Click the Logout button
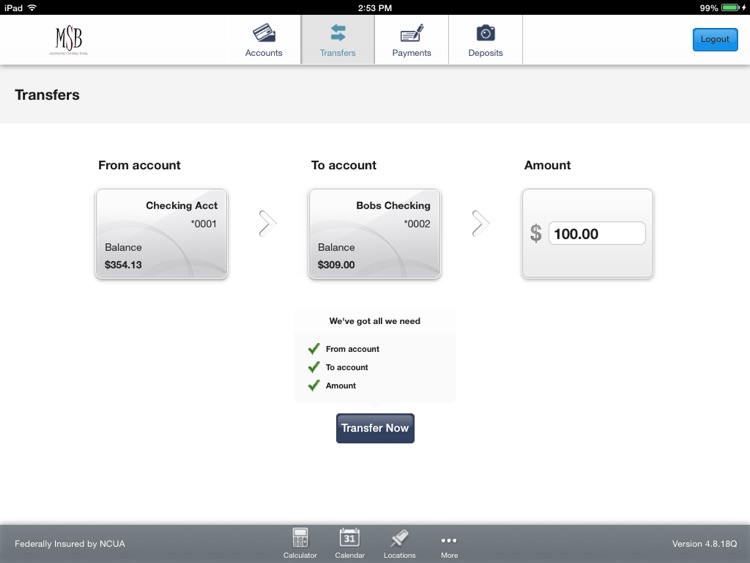 pyautogui.click(x=715, y=39)
